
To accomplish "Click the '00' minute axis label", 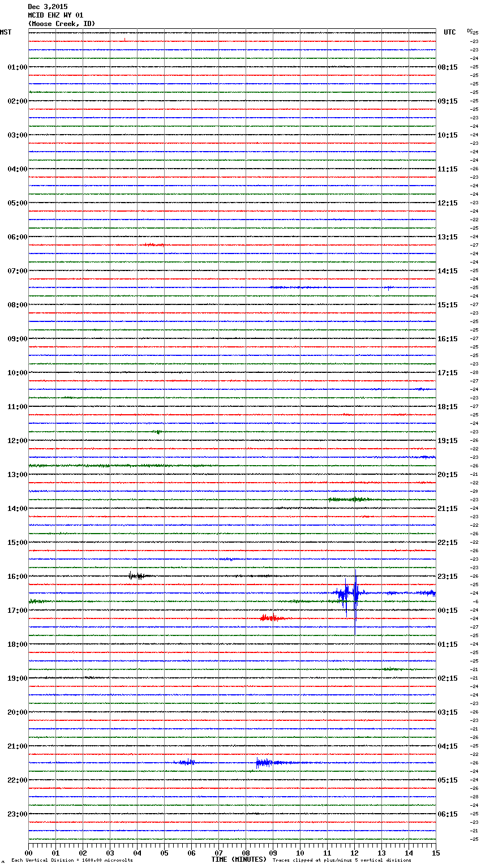I will pyautogui.click(x=29, y=853).
